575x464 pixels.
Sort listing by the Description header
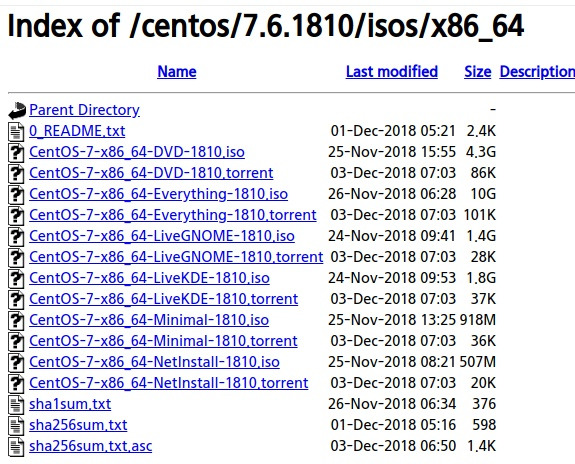pos(537,72)
